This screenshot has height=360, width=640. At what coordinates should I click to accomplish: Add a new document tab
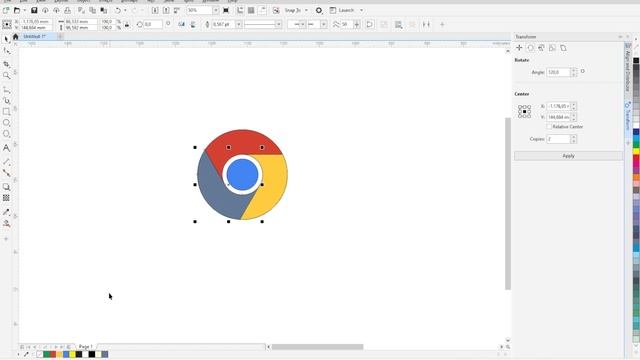coord(60,36)
